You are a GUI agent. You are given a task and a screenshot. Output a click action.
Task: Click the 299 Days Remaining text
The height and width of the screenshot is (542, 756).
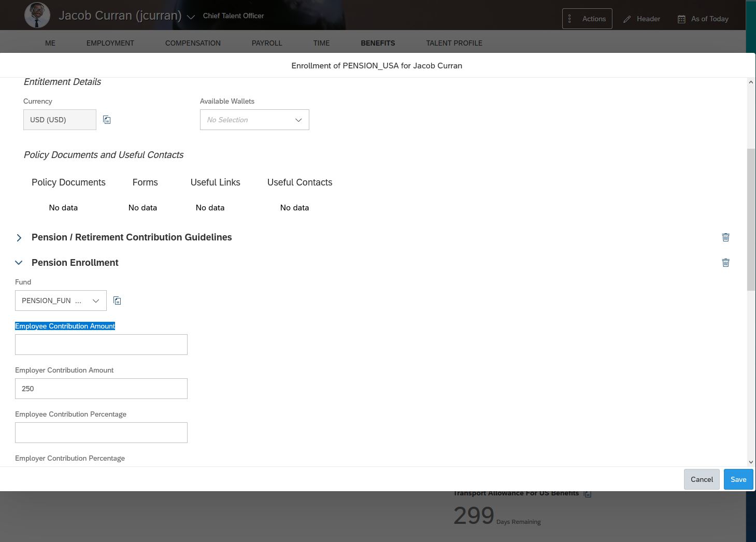[497, 516]
